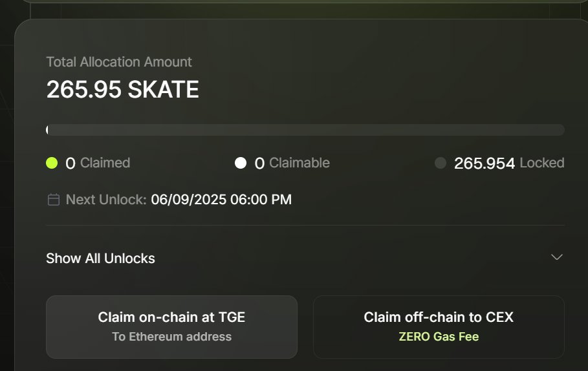
Task: Open the Show All Unlocks section
Action: click(305, 258)
